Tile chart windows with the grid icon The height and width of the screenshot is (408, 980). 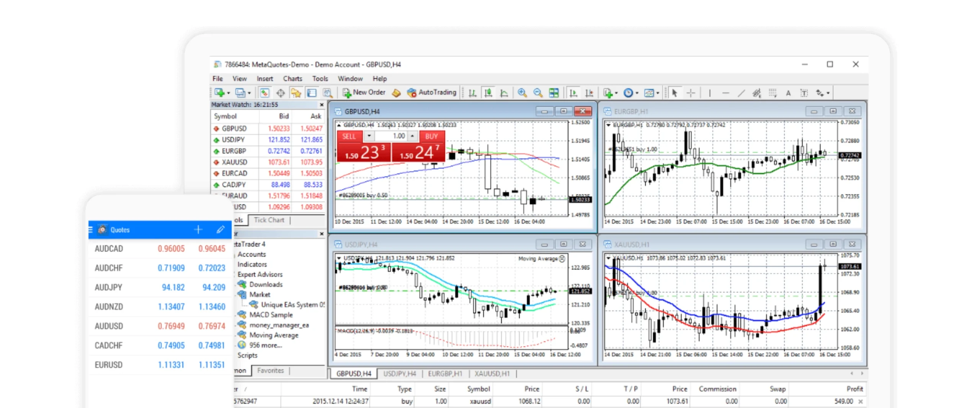554,93
